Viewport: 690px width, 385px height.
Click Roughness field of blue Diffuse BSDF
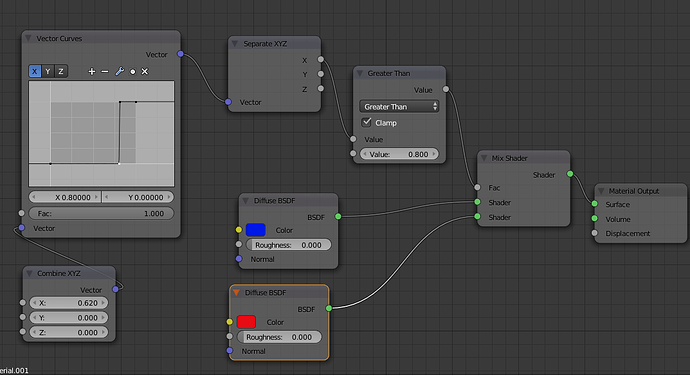tap(288, 245)
